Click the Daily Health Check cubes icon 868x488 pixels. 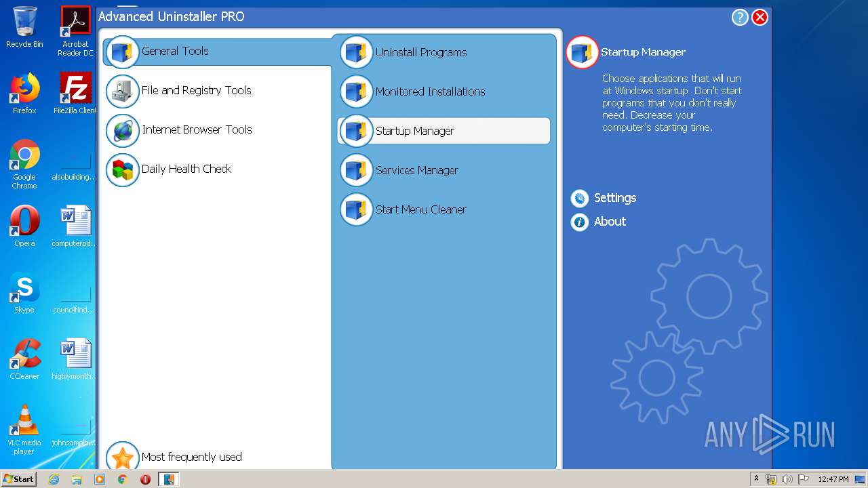point(123,170)
